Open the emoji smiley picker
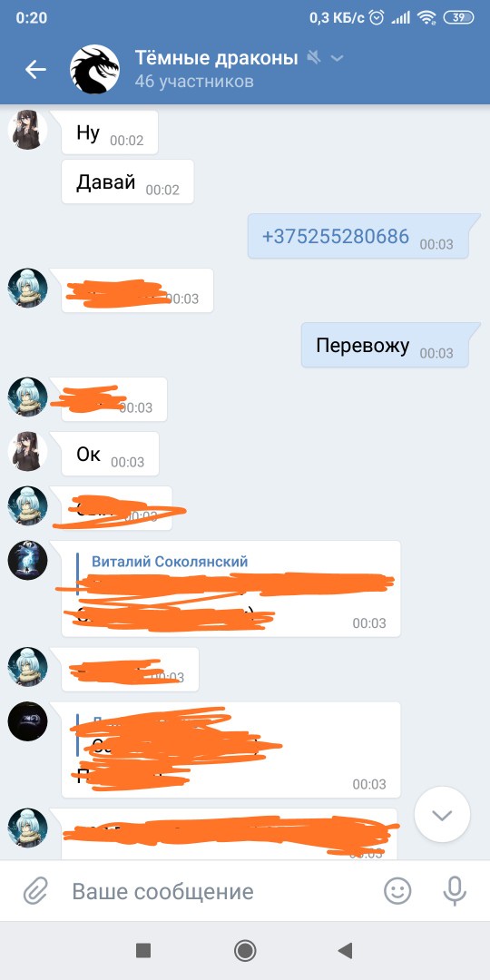Image resolution: width=490 pixels, height=980 pixels. point(397,891)
